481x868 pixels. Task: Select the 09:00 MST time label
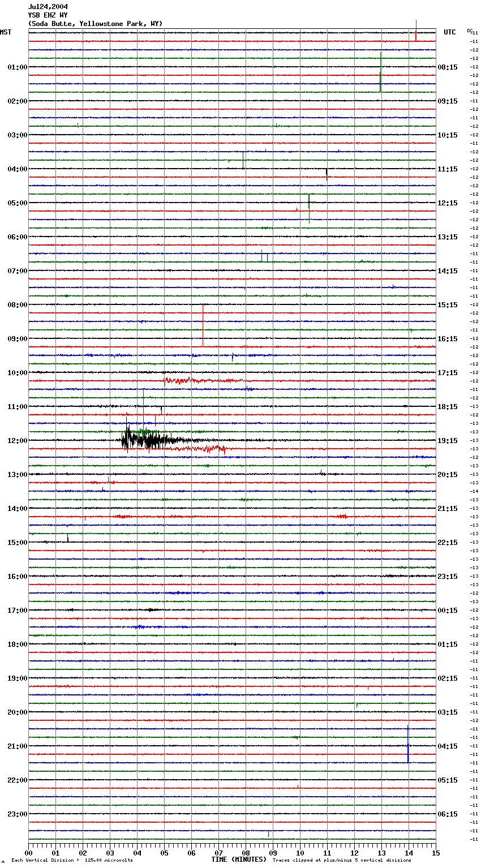18,339
